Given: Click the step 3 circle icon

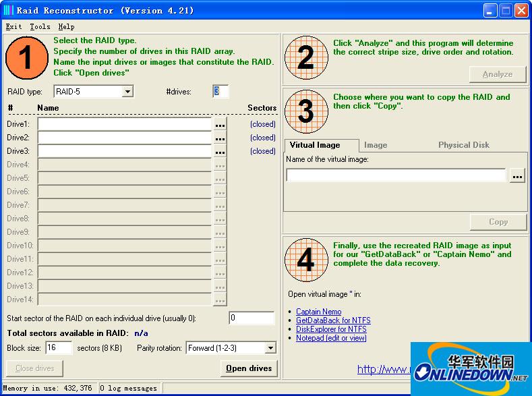Looking at the screenshot, I should (306, 111).
